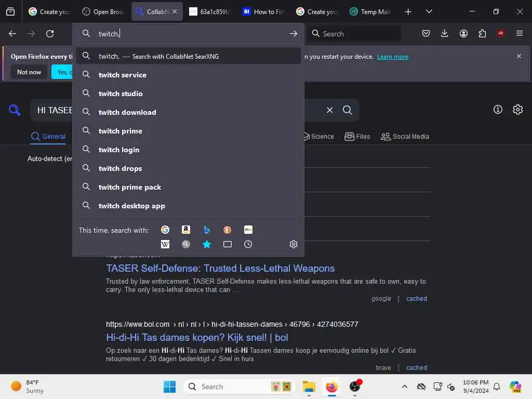Open File Explorer from taskbar
Viewport: 532px width, 399px height.
tap(309, 387)
